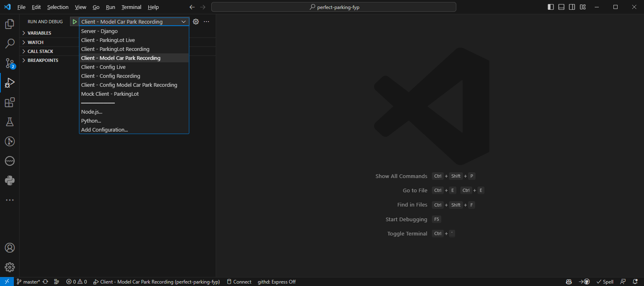Select Client - Config Recording configuration
644x286 pixels.
(x=134, y=76)
